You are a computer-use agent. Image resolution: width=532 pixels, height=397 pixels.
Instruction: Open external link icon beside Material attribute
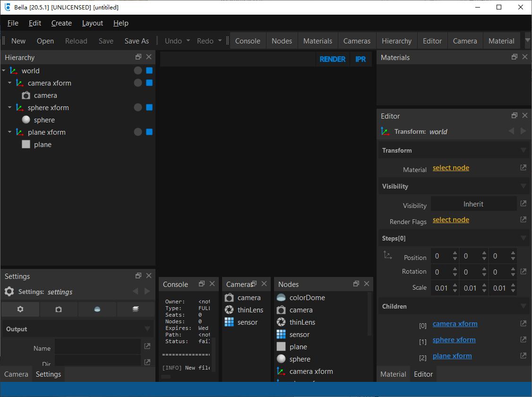point(523,168)
